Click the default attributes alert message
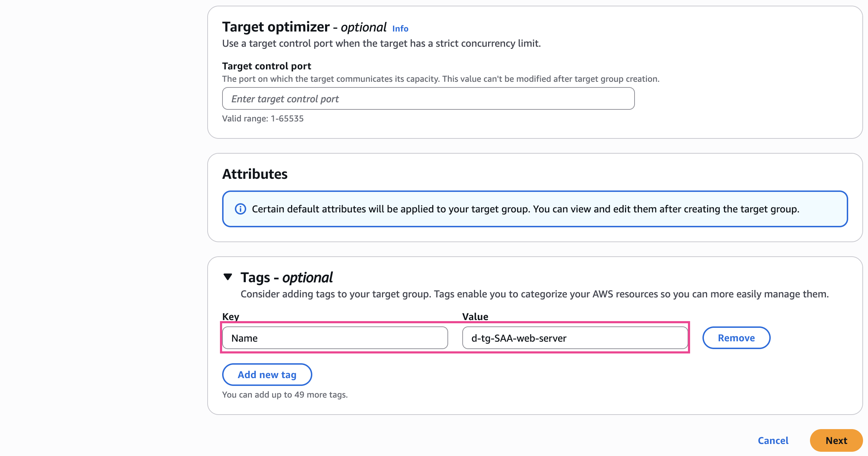This screenshot has width=868, height=456. coord(525,209)
